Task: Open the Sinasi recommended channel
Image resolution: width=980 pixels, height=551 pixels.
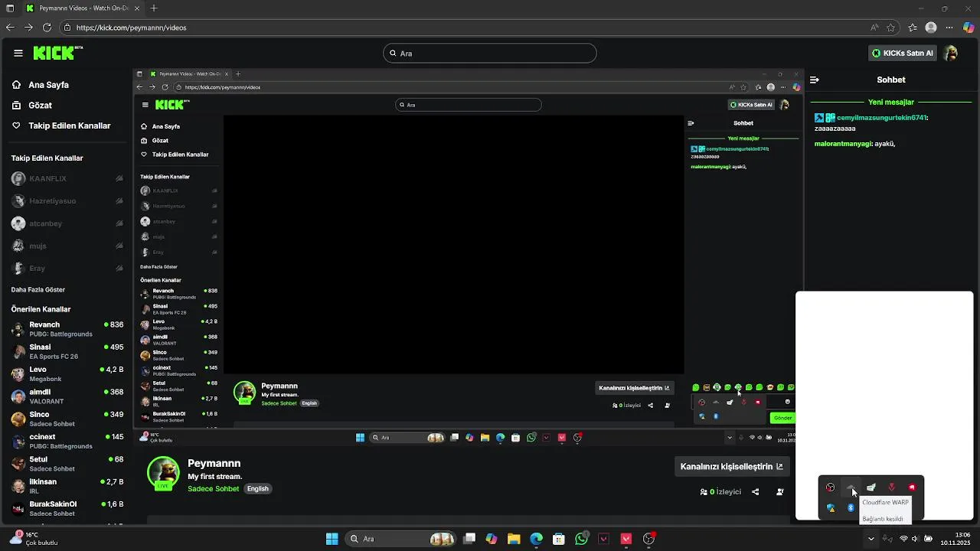Action: click(67, 351)
